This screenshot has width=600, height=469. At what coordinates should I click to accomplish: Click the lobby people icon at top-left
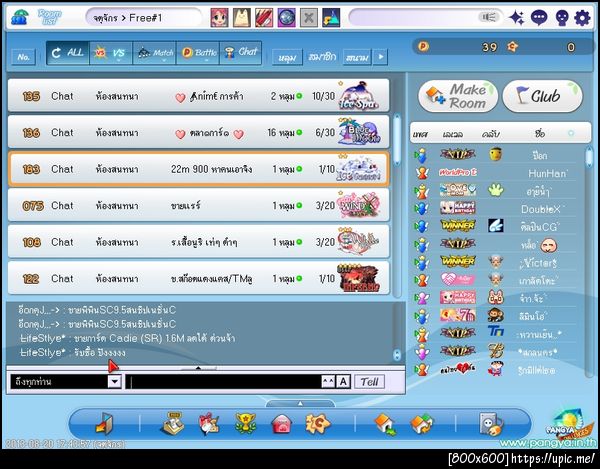[x=19, y=18]
